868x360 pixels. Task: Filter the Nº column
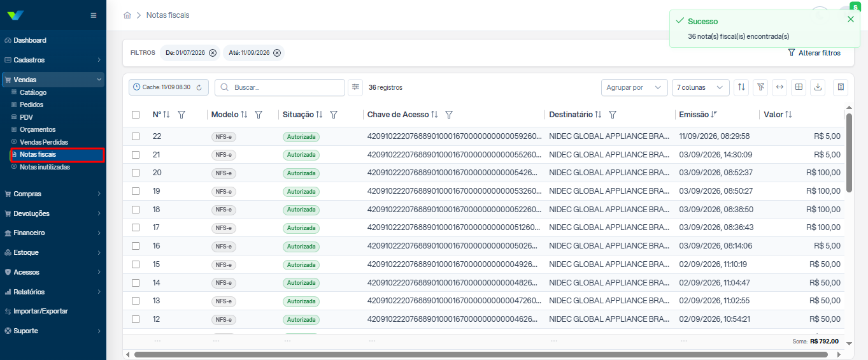181,115
